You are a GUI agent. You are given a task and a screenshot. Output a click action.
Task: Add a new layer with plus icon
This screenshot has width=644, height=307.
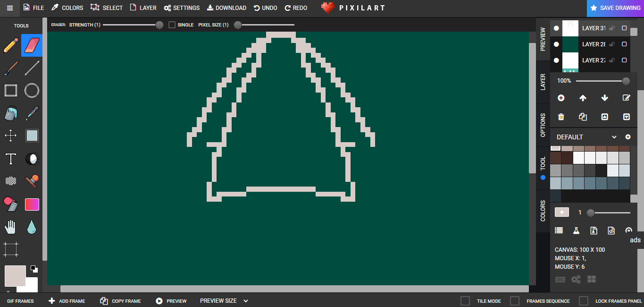pos(561,98)
